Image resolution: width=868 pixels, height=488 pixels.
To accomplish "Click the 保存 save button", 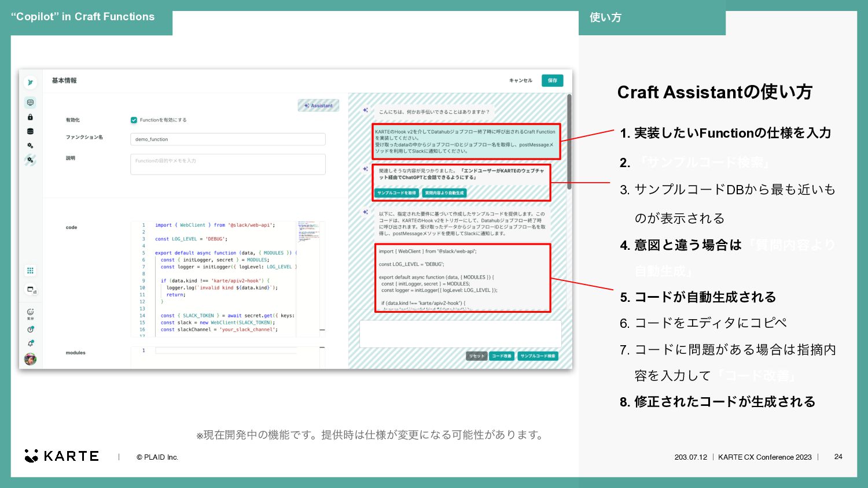I will point(552,80).
